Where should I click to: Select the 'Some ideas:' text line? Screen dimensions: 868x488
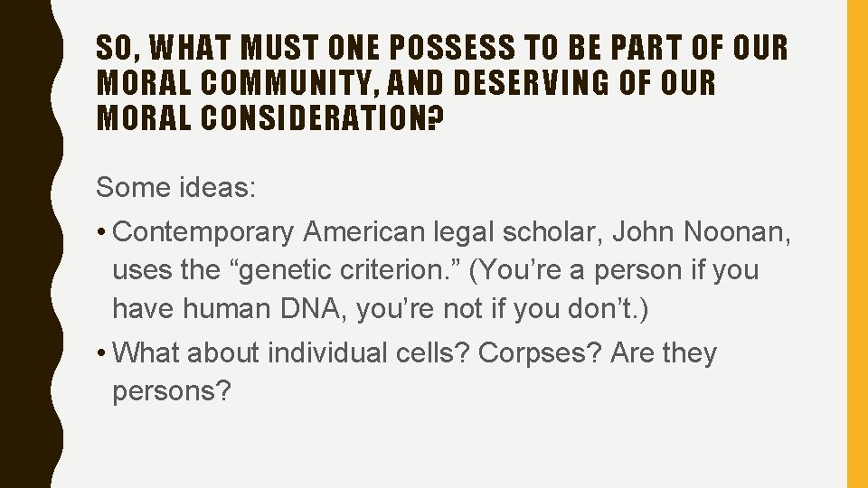pyautogui.click(x=176, y=187)
